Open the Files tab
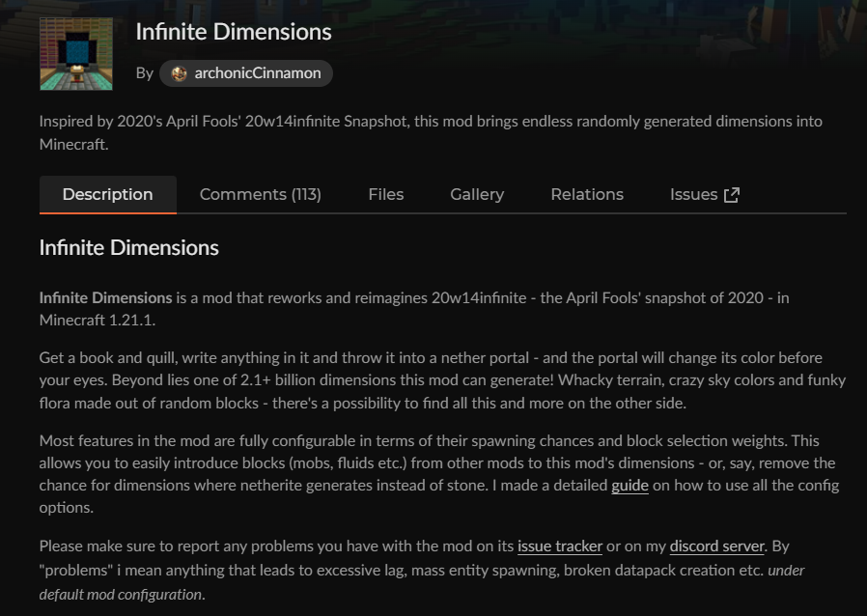867x616 pixels. [x=386, y=195]
